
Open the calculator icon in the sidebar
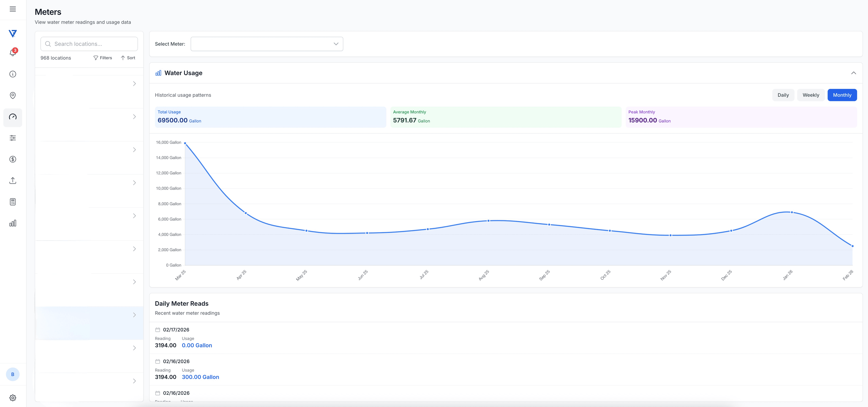tap(12, 201)
